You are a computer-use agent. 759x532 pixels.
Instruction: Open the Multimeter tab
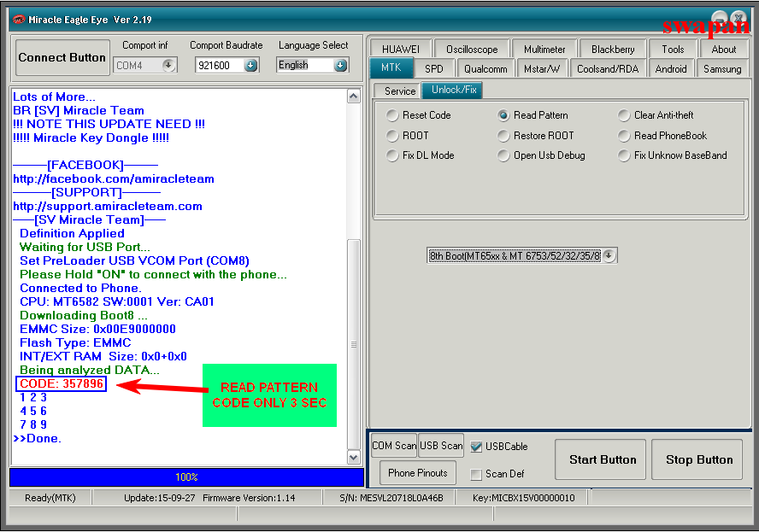click(544, 49)
